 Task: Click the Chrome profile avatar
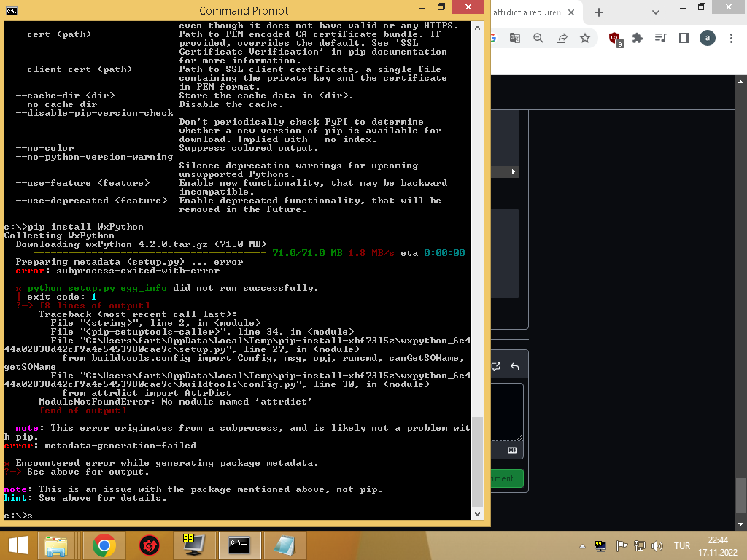coord(708,38)
